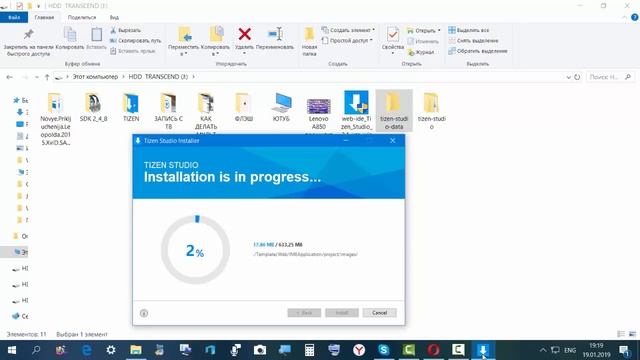Switch to details view in status bar
Viewport: 640px width, 360px height.
coord(621,334)
